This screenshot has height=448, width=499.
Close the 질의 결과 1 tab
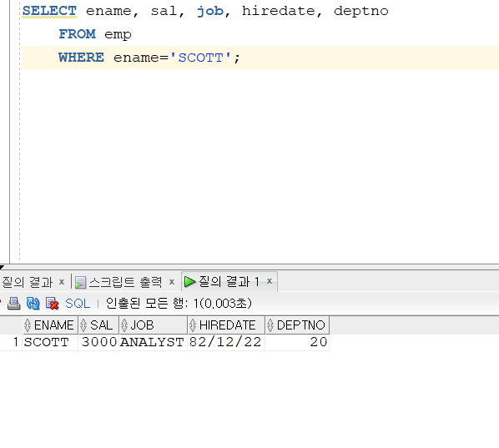[270, 281]
